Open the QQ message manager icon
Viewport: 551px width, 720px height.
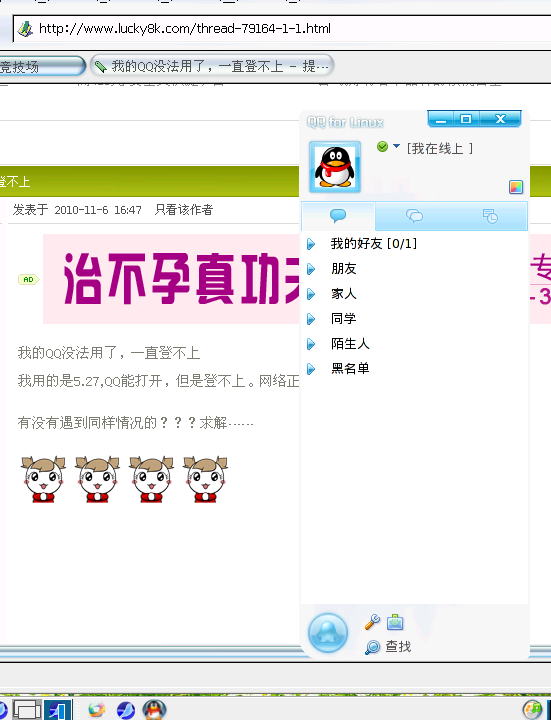[395, 622]
